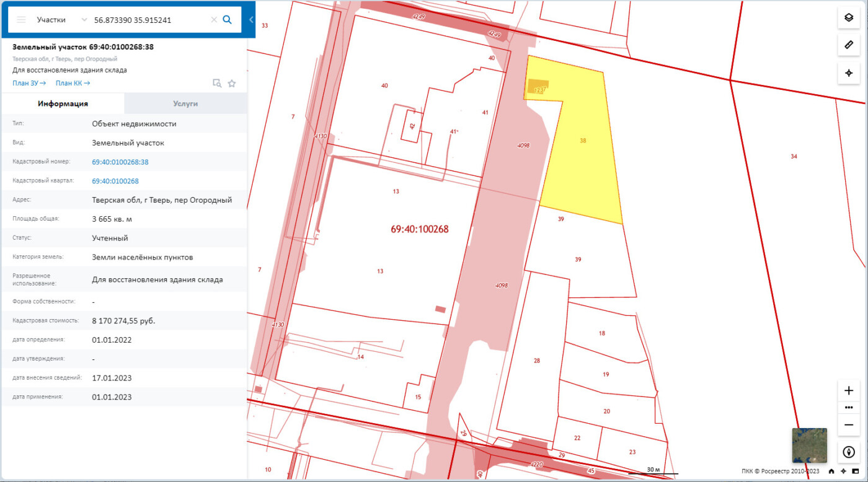Select the ruler measurement tool
This screenshot has height=482, width=868.
849,45
